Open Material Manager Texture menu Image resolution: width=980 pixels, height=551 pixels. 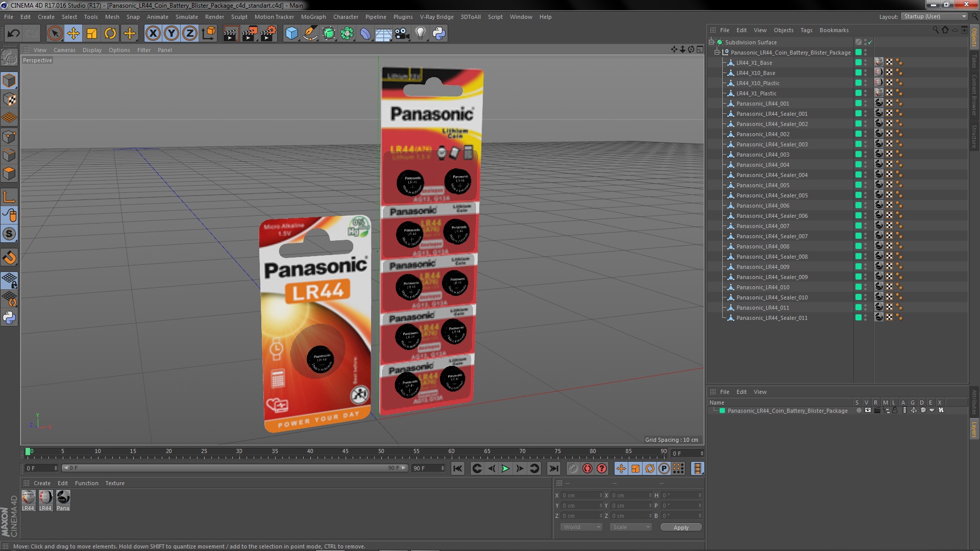coord(115,483)
